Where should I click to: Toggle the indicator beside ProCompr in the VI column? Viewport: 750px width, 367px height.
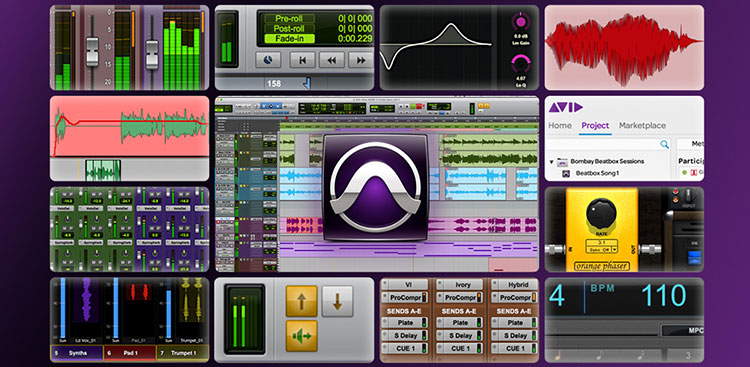click(x=424, y=297)
